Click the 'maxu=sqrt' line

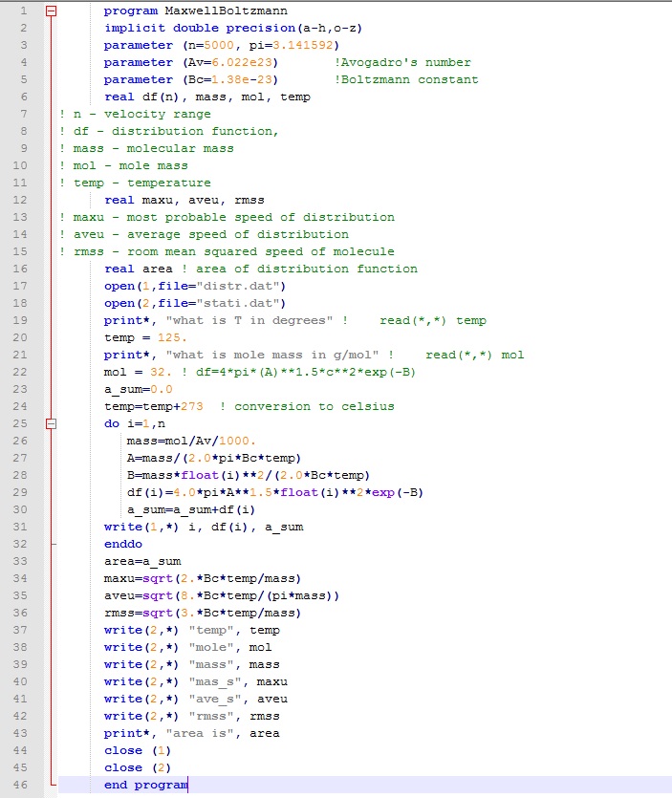tap(203, 578)
